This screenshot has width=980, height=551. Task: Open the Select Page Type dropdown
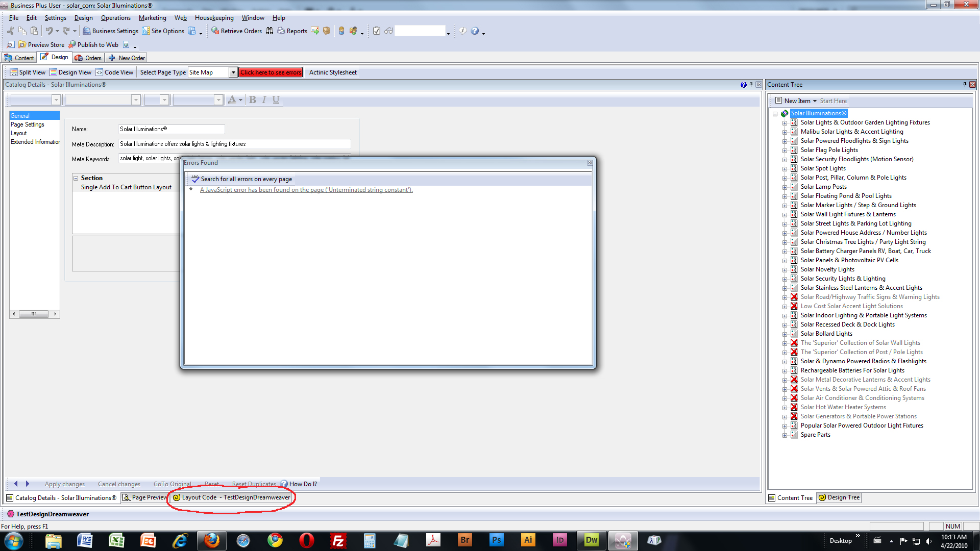[x=233, y=72]
